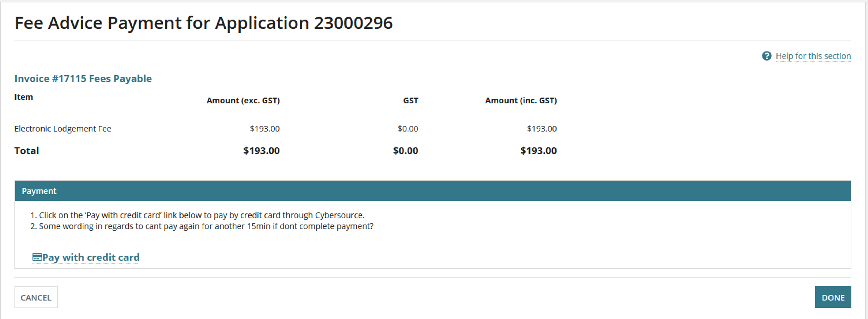Select the lodgement fee $193.00 excluding GST
868x319 pixels.
click(264, 129)
